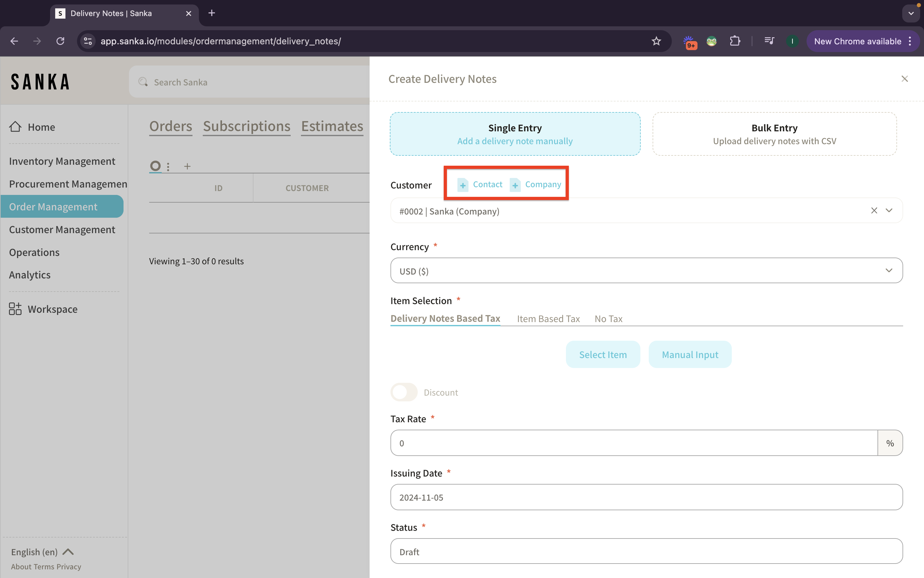The height and width of the screenshot is (578, 924).
Task: Open Analytics in sidebar
Action: [30, 275]
